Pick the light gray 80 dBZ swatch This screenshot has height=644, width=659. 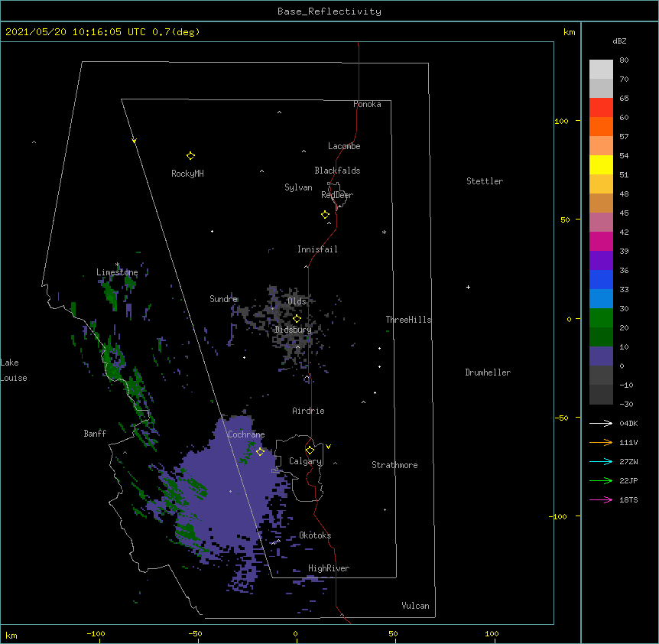pyautogui.click(x=601, y=70)
